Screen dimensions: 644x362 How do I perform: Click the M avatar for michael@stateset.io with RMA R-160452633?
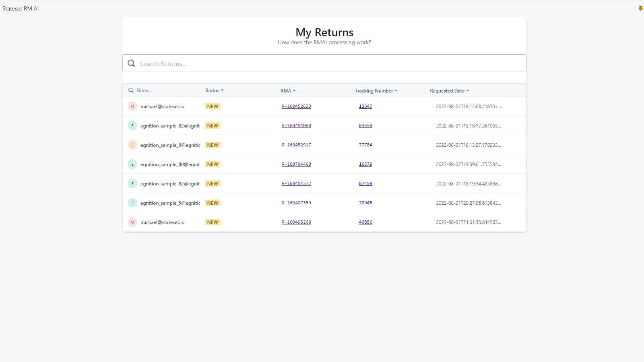[x=132, y=106]
